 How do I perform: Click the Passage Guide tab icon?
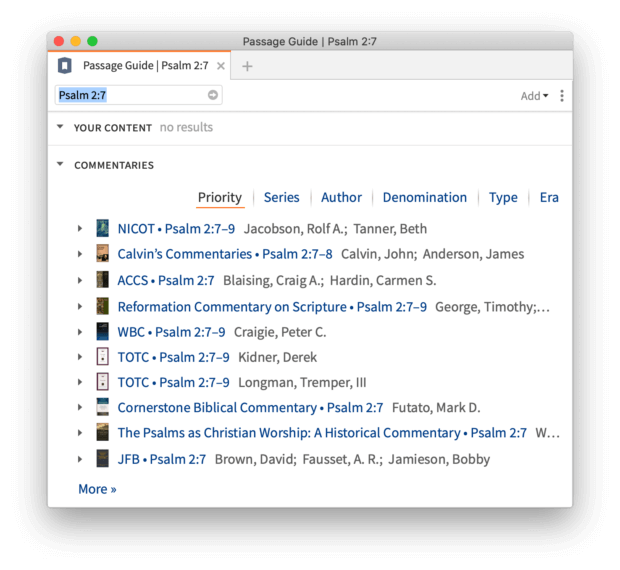click(65, 66)
